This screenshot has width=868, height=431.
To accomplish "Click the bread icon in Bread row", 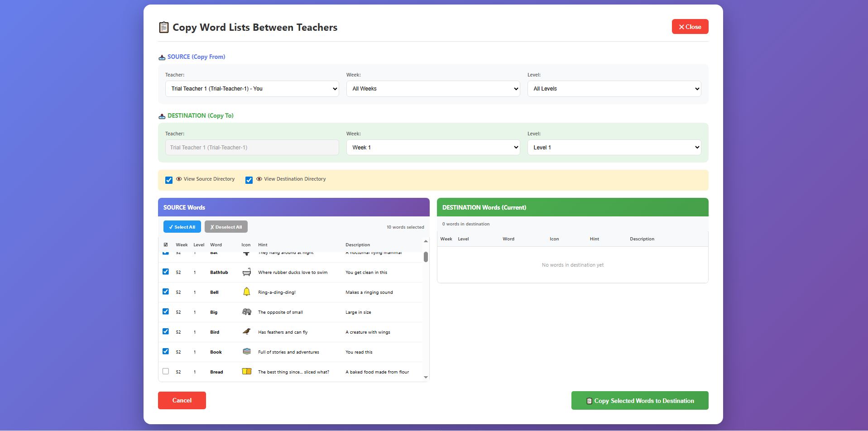I will click(x=246, y=372).
